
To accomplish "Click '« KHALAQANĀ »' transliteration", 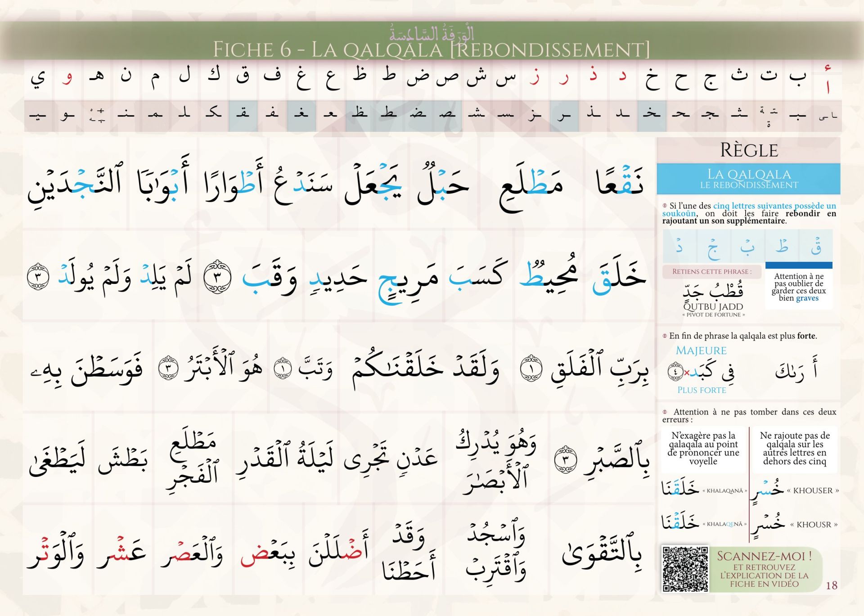I will (724, 491).
